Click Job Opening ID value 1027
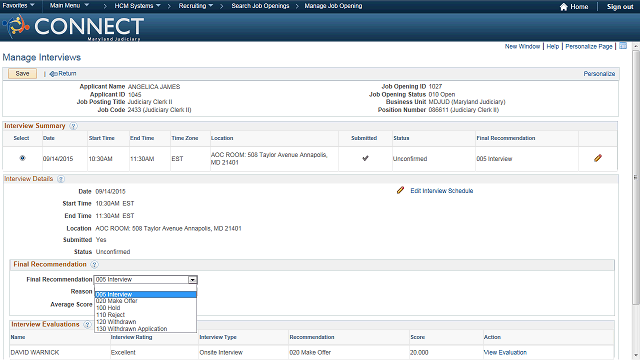The width and height of the screenshot is (640, 360). 435,87
